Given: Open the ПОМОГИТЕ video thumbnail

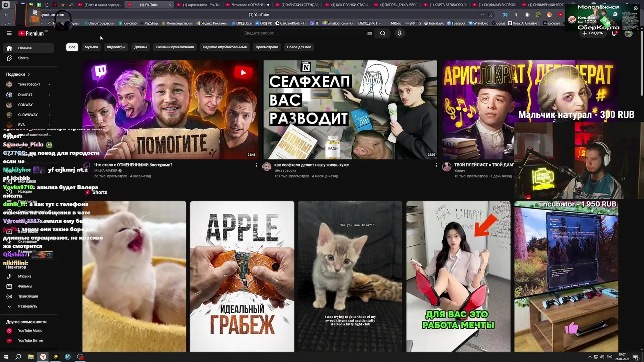Looking at the screenshot, I should [x=170, y=110].
